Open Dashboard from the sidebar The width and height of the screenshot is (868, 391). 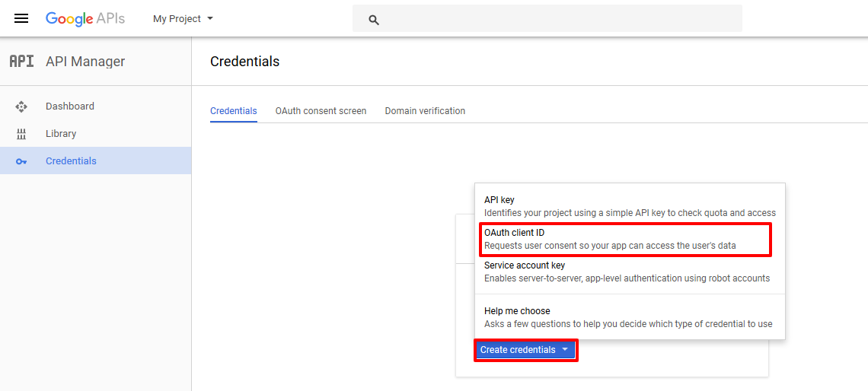point(70,106)
